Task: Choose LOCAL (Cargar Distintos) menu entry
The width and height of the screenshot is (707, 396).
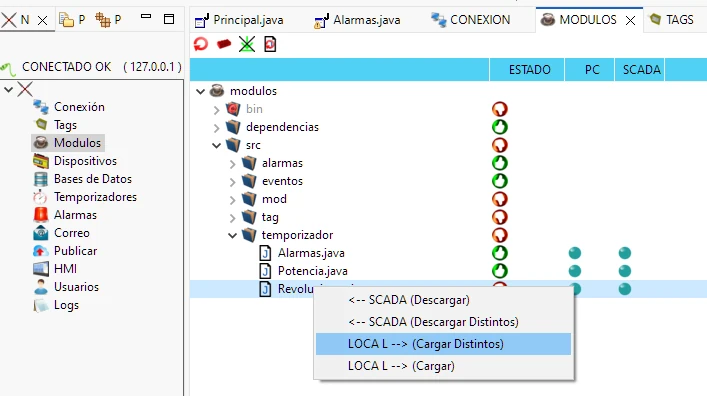Action: pos(444,344)
